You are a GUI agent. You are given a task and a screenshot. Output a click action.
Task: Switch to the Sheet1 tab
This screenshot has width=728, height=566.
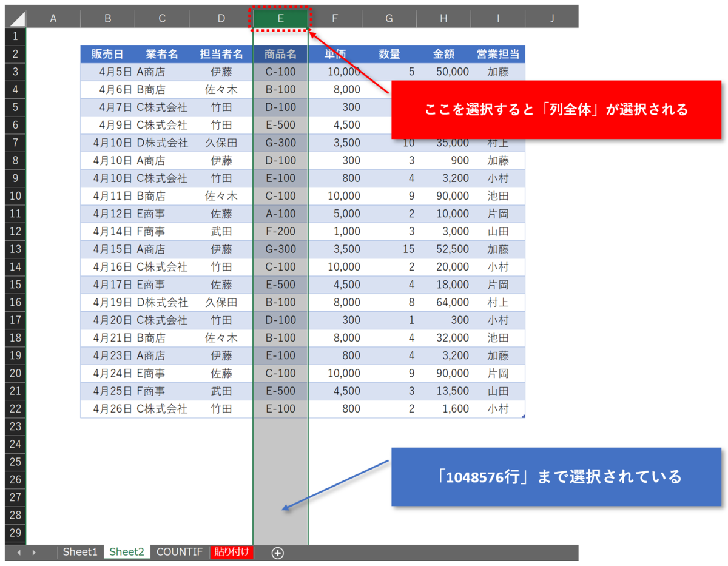[x=79, y=552]
